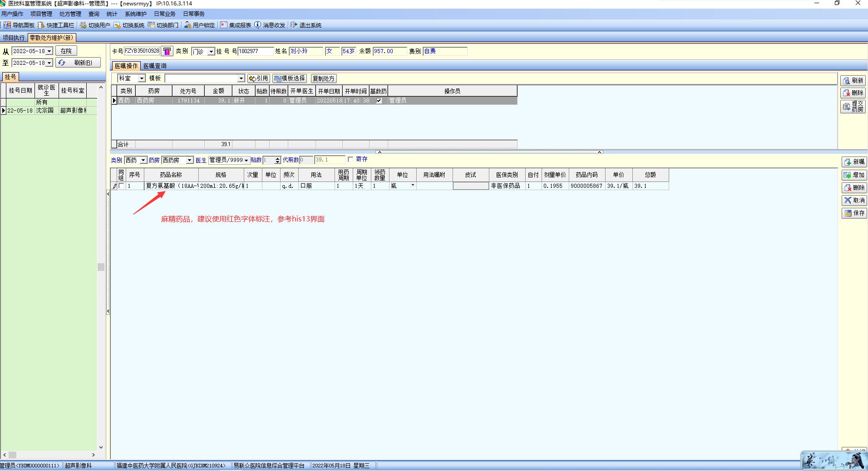Open 集成报表 integrated reports
Viewport: 868px width, 471px height.
click(x=236, y=25)
